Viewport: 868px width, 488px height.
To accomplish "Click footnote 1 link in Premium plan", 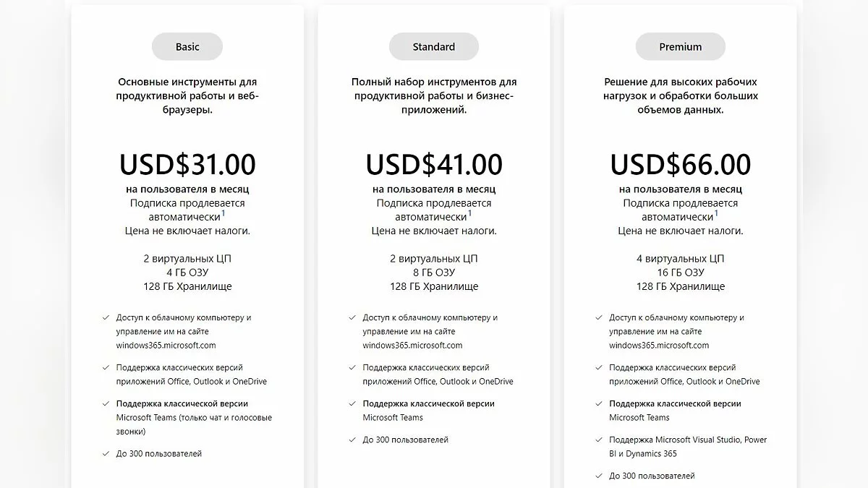I will pyautogui.click(x=717, y=213).
